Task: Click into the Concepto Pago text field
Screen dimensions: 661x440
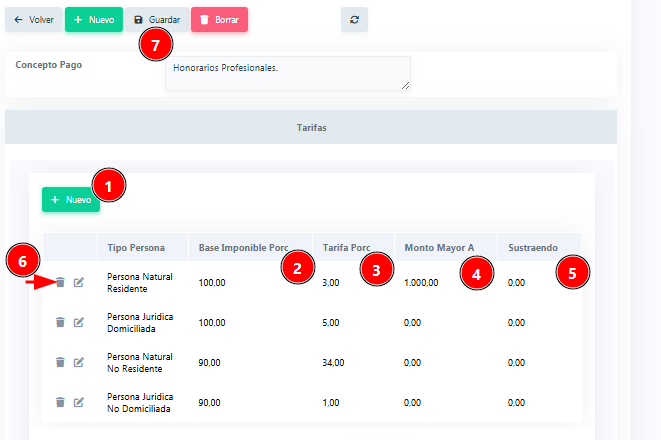Action: pos(287,73)
